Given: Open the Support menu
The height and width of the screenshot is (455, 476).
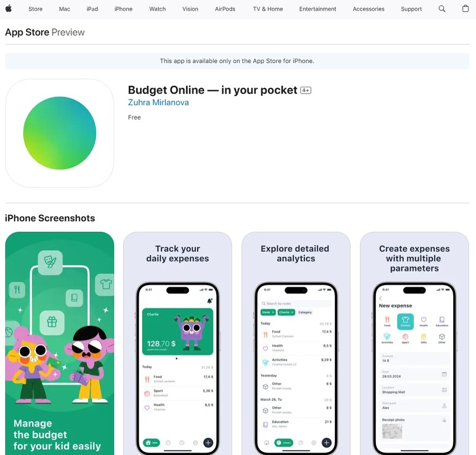Looking at the screenshot, I should (411, 9).
